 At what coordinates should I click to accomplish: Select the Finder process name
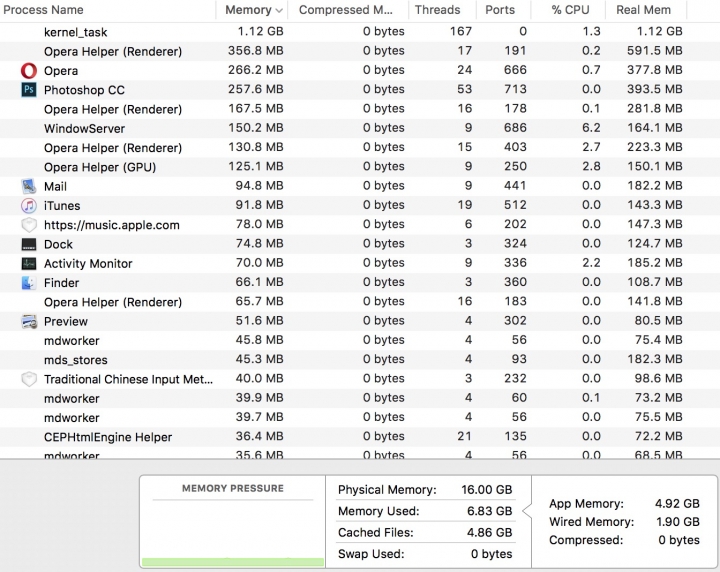(62, 283)
